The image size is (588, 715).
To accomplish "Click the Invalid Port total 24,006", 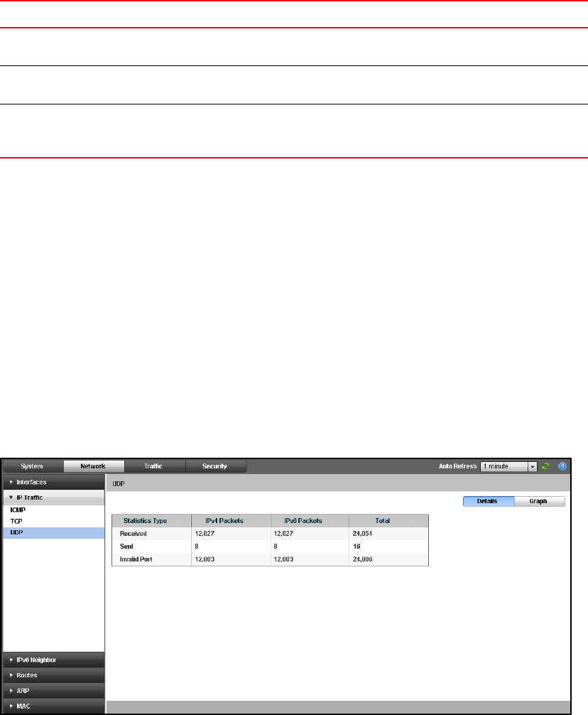I will (363, 559).
